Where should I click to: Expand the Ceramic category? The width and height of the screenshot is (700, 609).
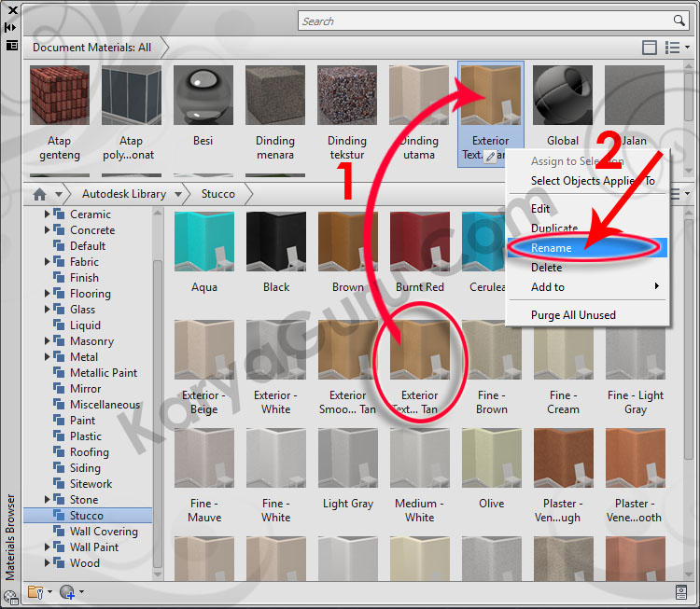click(x=49, y=215)
